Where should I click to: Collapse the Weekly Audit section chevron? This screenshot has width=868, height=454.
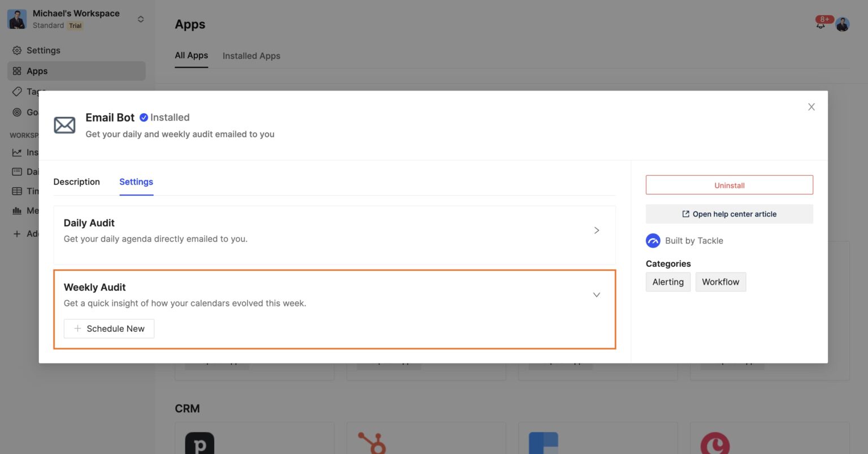597,295
